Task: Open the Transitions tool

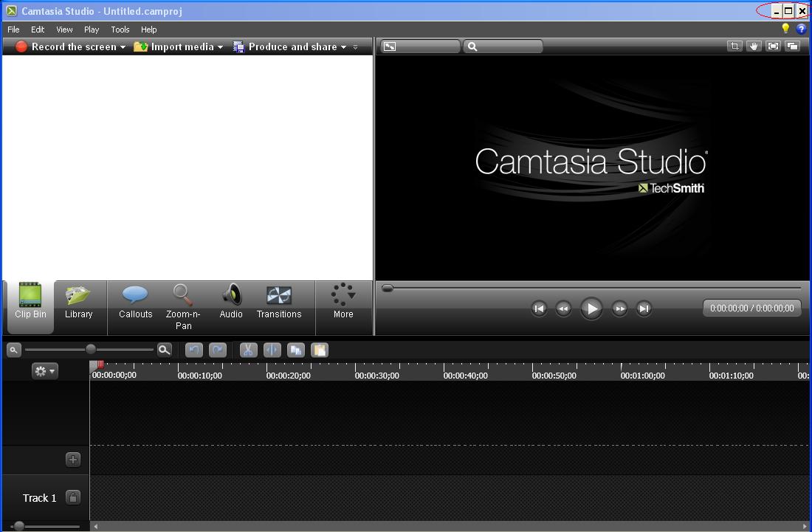Action: 279,301
